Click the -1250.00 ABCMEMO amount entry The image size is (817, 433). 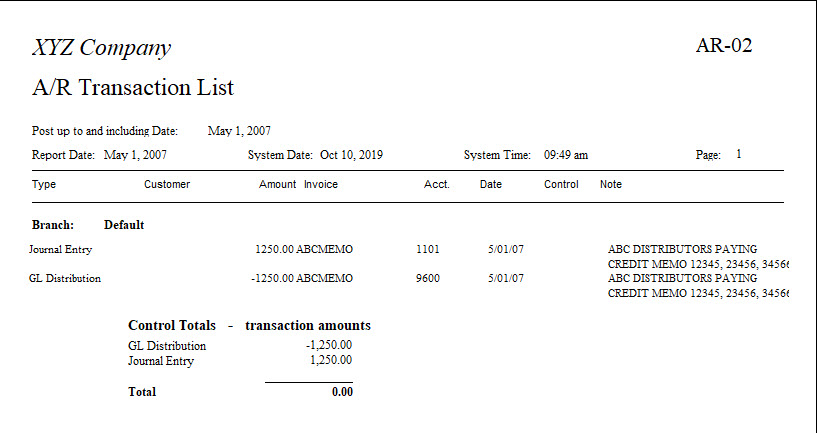tap(302, 279)
